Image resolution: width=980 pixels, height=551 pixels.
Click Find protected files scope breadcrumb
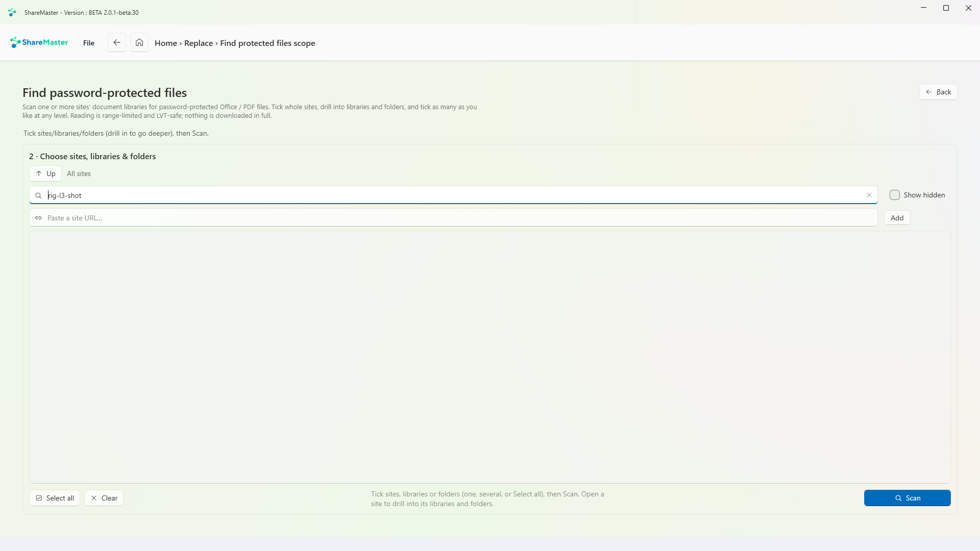click(267, 43)
